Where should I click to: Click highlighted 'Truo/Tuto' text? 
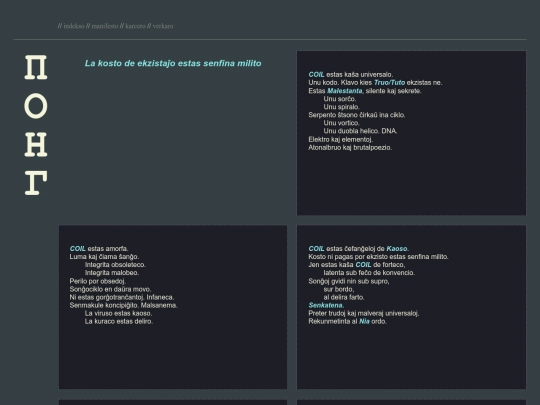(389, 83)
